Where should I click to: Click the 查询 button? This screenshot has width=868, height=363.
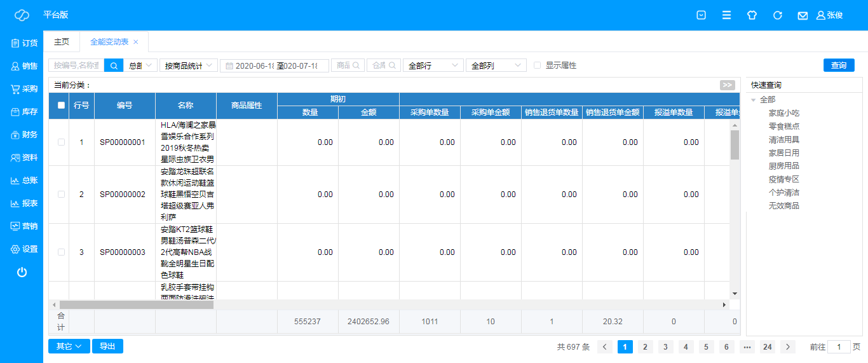[838, 65]
